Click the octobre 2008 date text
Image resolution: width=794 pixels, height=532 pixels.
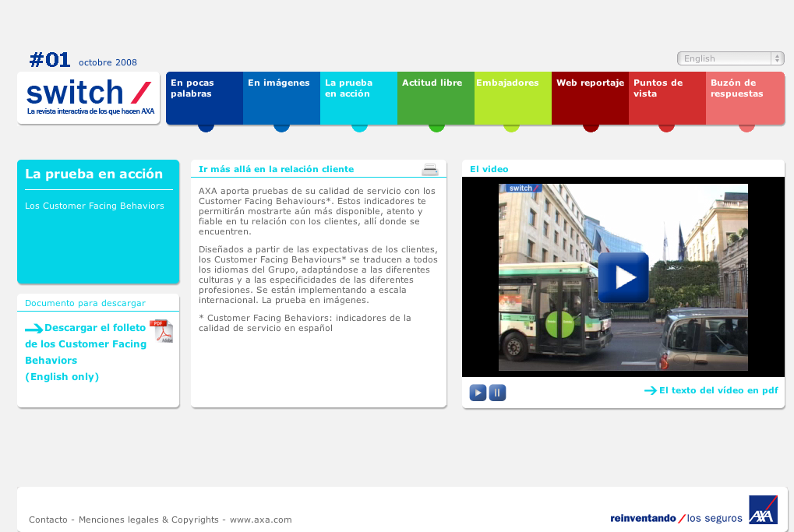tap(108, 62)
